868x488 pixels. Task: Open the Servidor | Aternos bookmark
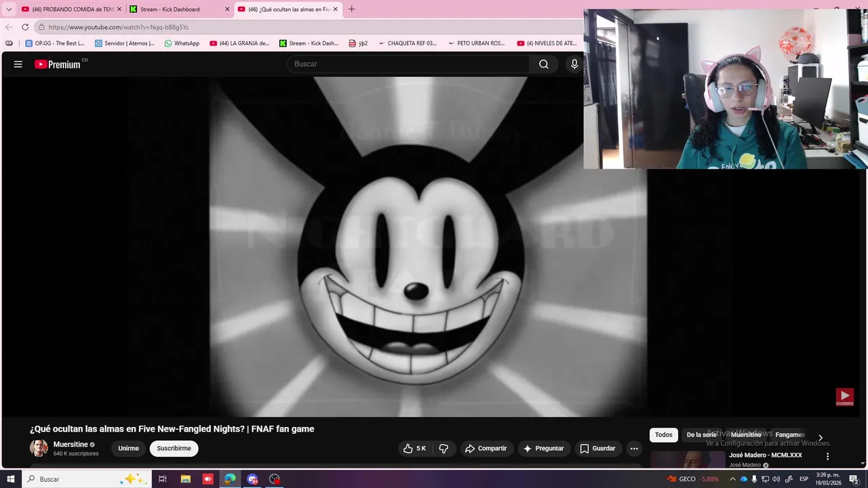click(125, 43)
